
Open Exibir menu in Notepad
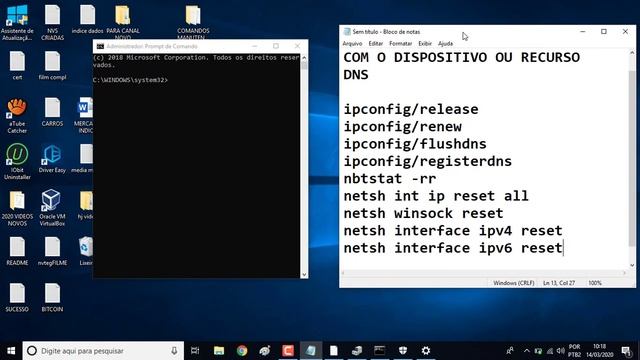(x=425, y=43)
